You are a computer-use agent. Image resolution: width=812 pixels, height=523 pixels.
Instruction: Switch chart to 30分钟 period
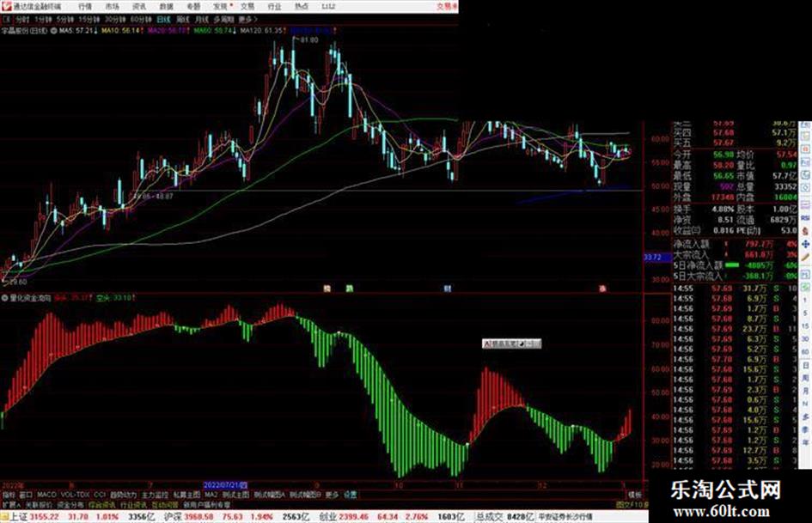[115, 20]
